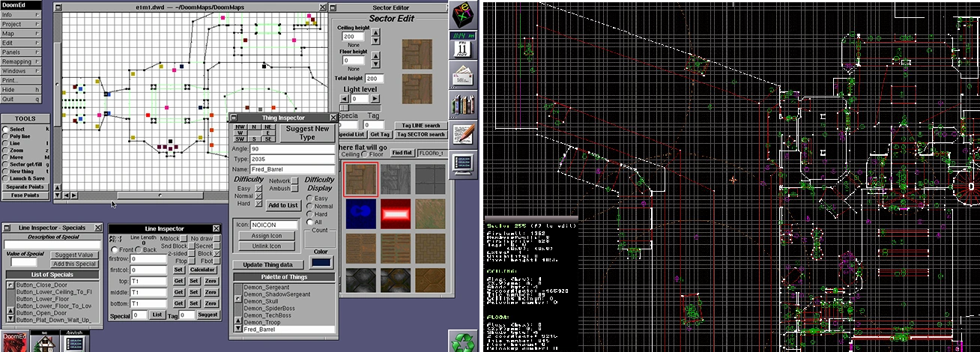Choose Quit from the DoomEd menu
This screenshot has height=352, width=980.
point(21,99)
